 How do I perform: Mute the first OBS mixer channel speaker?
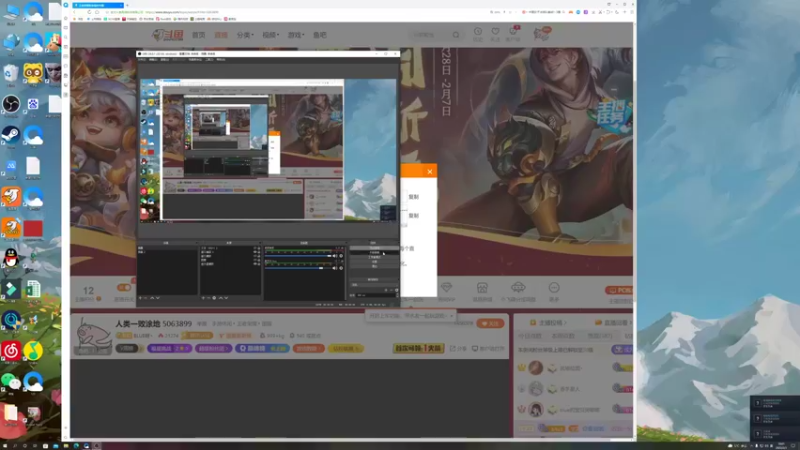tap(335, 256)
